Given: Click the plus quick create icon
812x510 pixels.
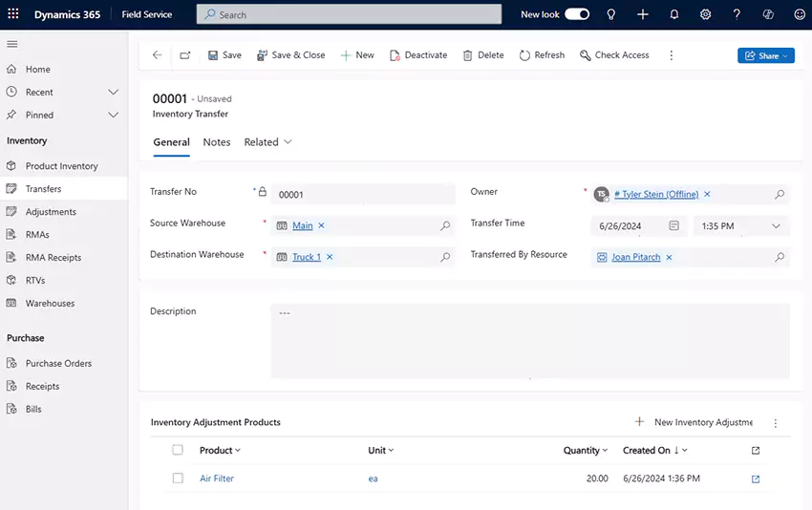Looking at the screenshot, I should click(x=643, y=14).
